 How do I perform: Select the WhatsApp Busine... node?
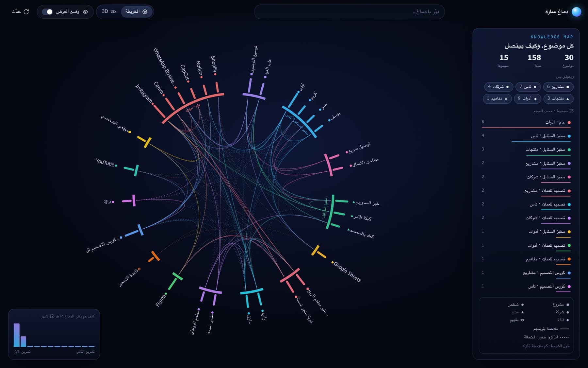[x=165, y=68]
